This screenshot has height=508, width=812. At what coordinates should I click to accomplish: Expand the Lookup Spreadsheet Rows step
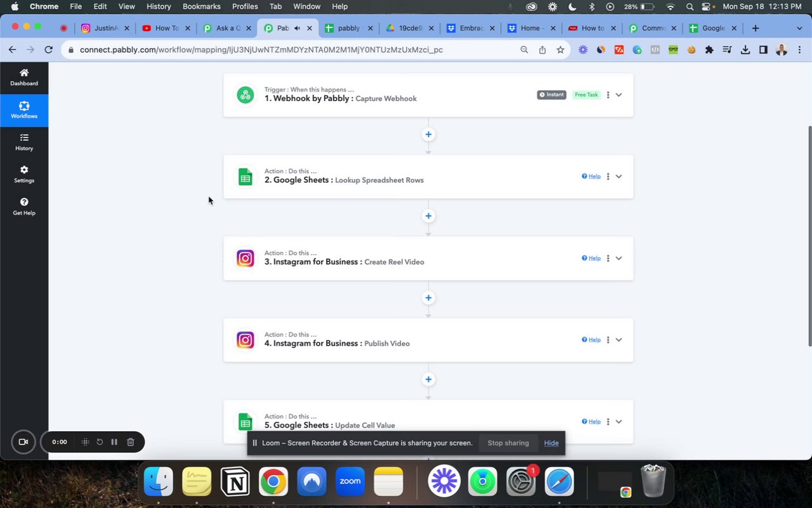pyautogui.click(x=619, y=177)
